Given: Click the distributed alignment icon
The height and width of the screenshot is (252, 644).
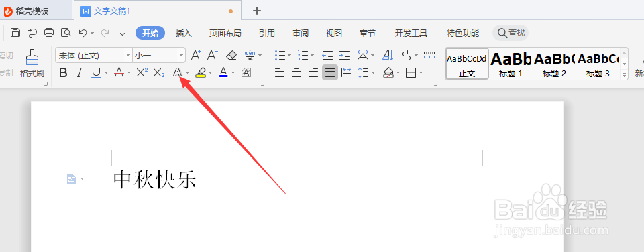Looking at the screenshot, I should click(x=347, y=73).
